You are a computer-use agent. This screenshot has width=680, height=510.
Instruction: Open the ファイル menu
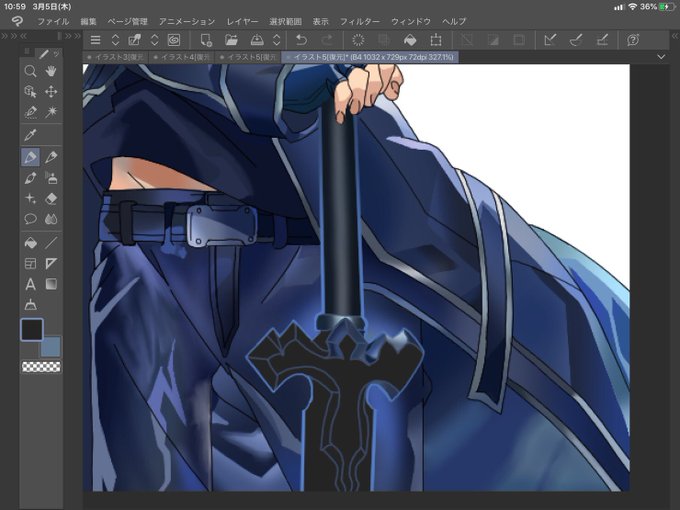coord(53,21)
